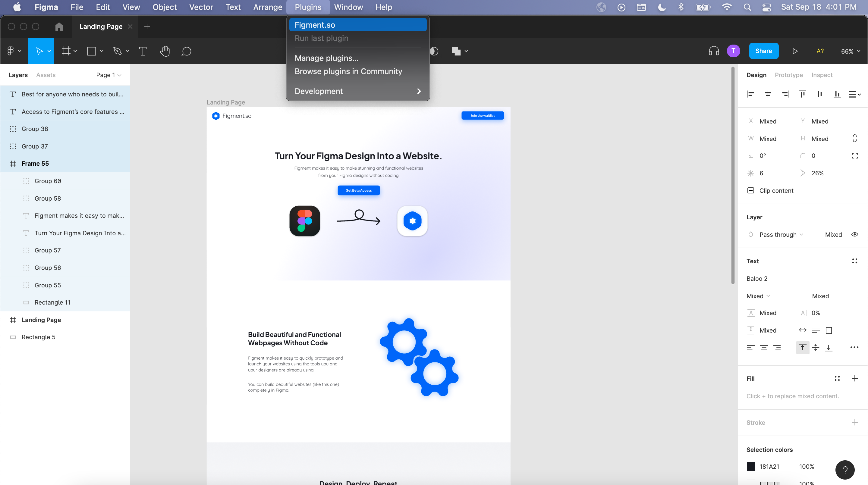
Task: Toggle constrain proportions lock
Action: coord(854,138)
